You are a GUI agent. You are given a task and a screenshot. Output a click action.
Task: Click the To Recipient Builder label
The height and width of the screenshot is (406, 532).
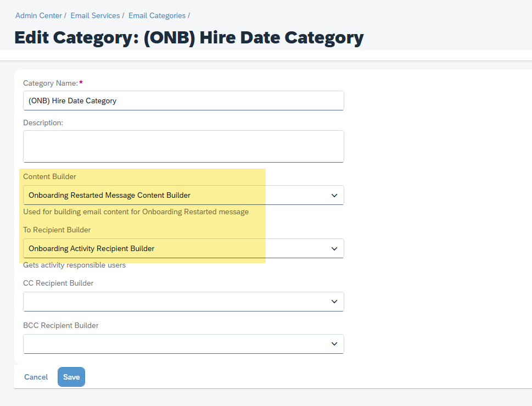point(57,230)
